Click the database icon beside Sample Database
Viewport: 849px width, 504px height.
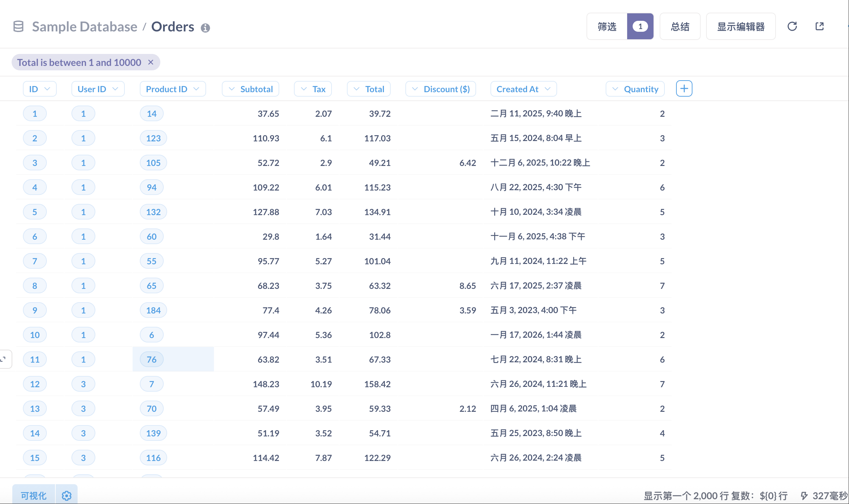(x=18, y=27)
